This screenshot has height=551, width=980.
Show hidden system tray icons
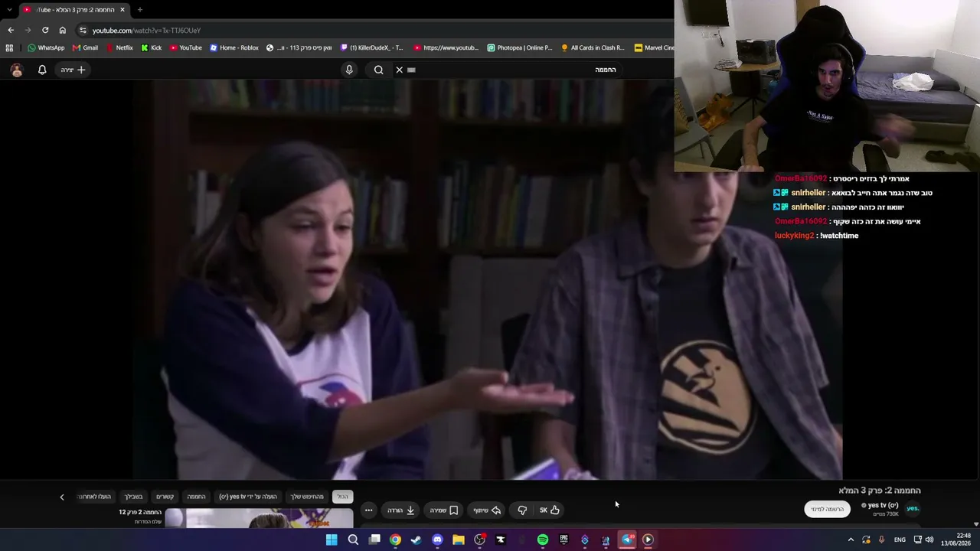point(851,540)
